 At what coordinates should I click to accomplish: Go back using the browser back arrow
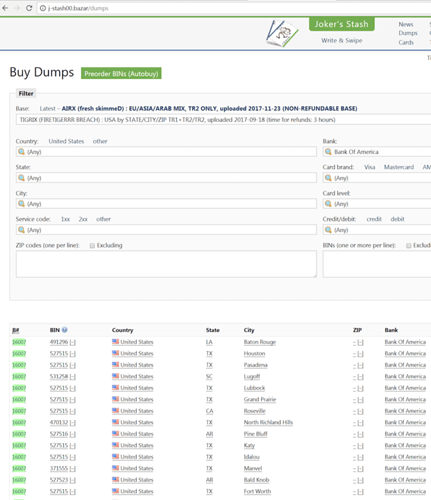(5, 8)
